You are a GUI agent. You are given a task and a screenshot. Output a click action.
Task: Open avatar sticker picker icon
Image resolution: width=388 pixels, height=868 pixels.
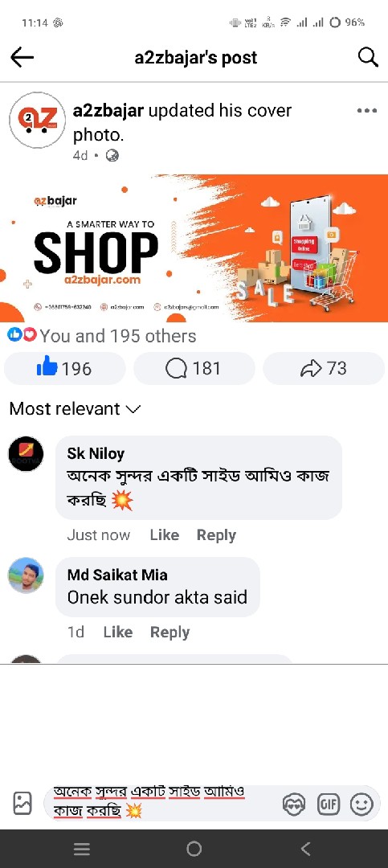coord(294,805)
